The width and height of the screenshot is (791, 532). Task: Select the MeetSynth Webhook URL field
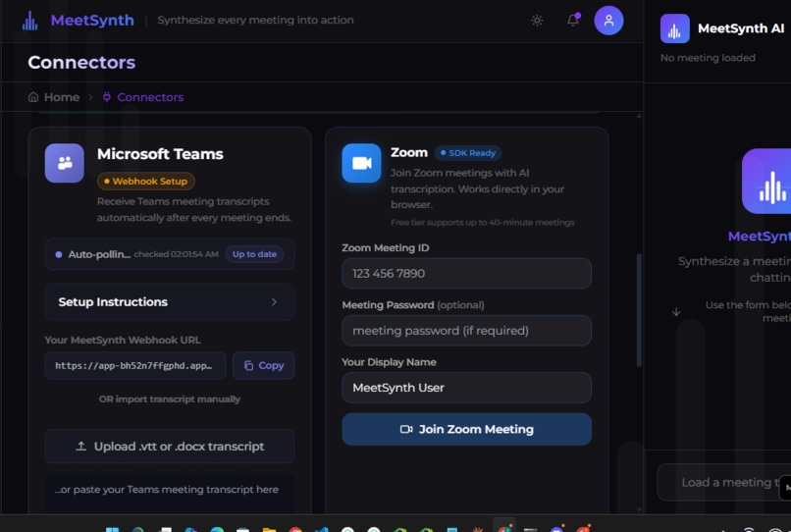[x=135, y=365]
